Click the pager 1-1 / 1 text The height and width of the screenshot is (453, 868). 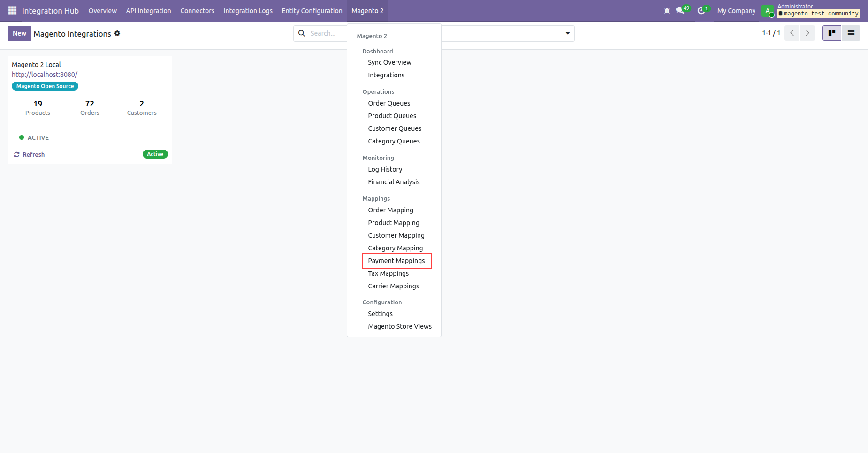point(771,33)
